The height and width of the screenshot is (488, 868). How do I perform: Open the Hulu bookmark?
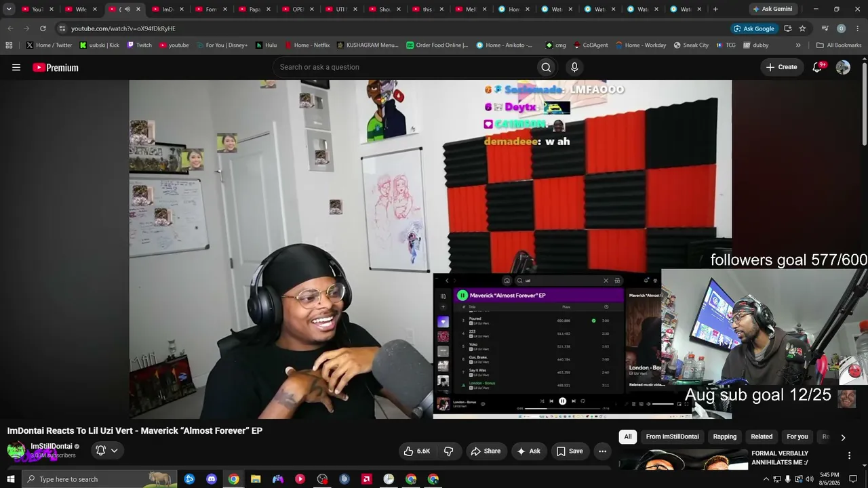point(267,45)
